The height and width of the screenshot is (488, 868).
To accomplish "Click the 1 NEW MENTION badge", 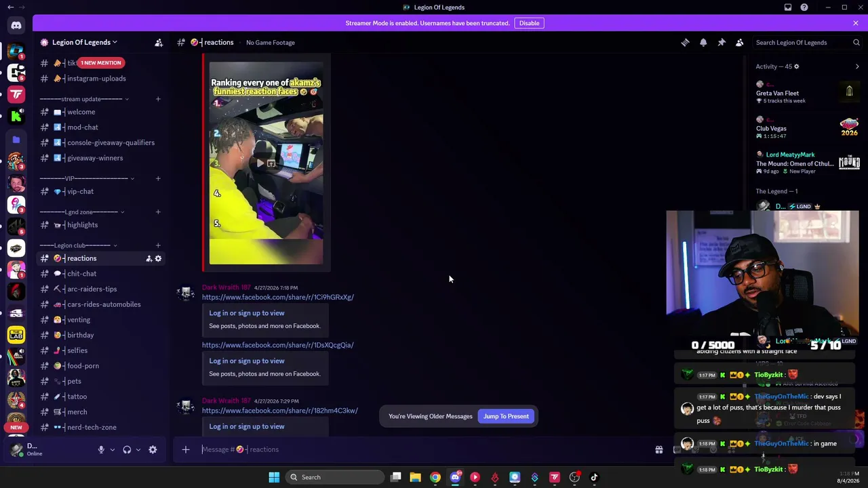I will point(101,63).
